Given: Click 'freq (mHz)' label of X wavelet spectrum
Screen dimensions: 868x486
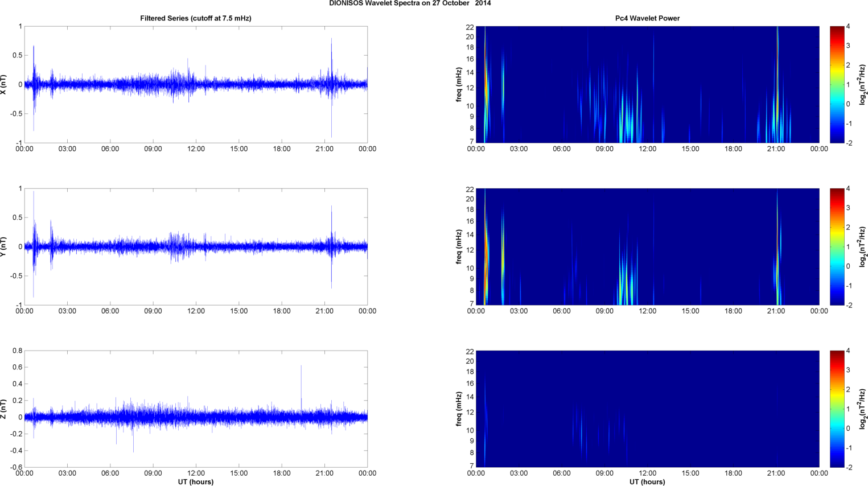Looking at the screenshot, I should click(459, 84).
